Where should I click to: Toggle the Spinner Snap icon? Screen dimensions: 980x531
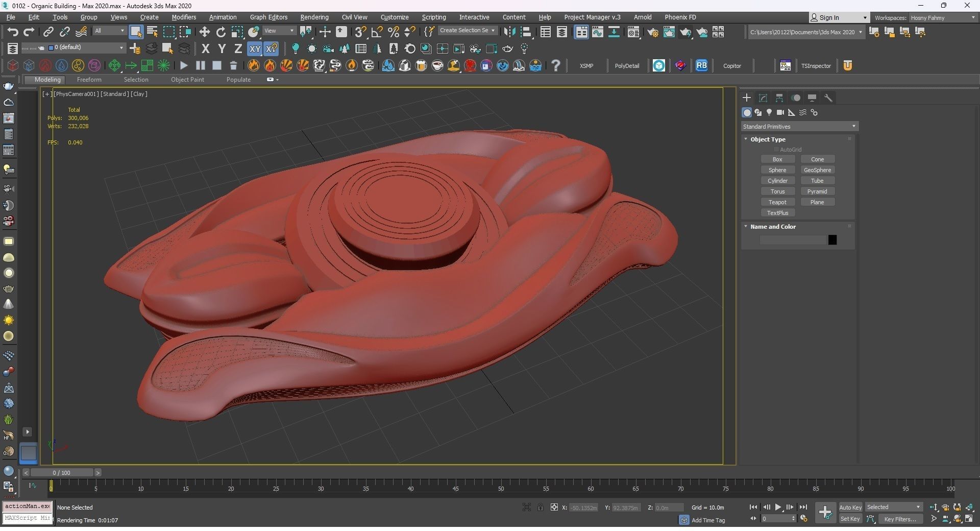click(410, 32)
